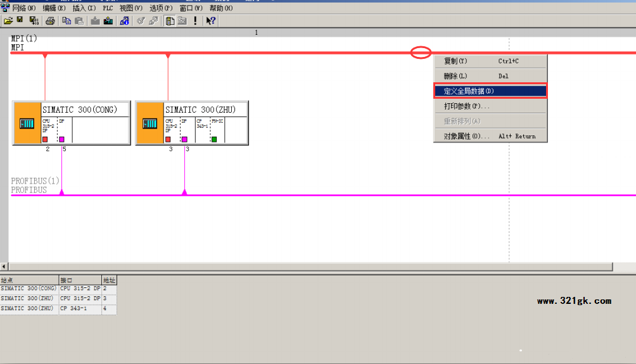
Task: Choose 删除(L) from the context menu
Action: click(x=490, y=76)
